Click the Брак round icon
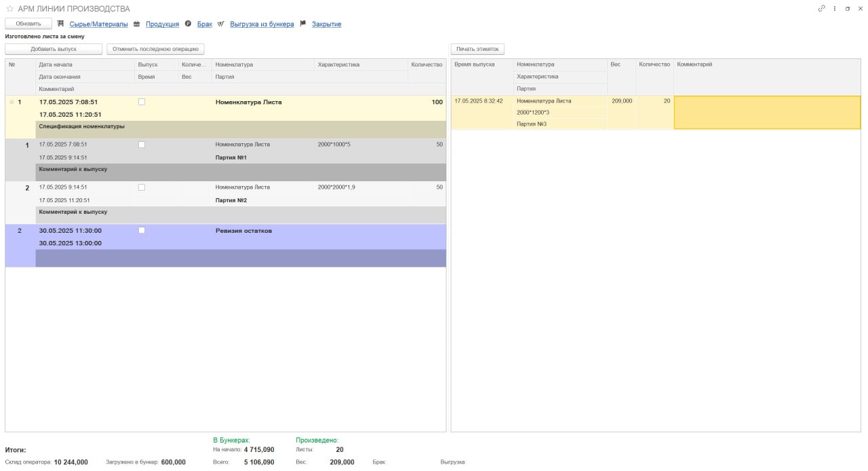The image size is (868, 471). click(188, 24)
